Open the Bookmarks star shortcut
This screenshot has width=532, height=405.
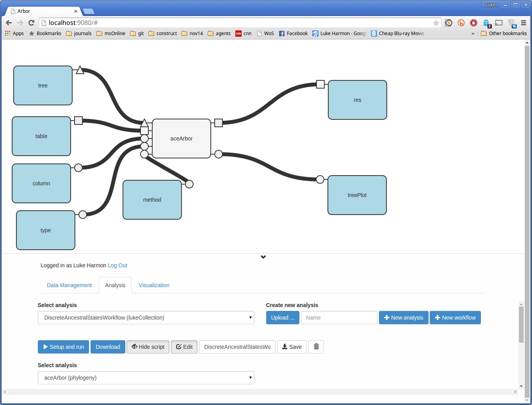tap(45, 34)
